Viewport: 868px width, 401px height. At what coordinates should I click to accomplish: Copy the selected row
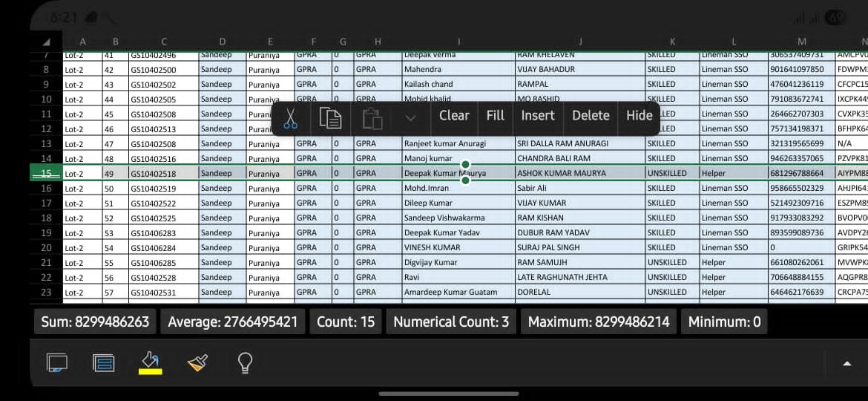pos(330,117)
